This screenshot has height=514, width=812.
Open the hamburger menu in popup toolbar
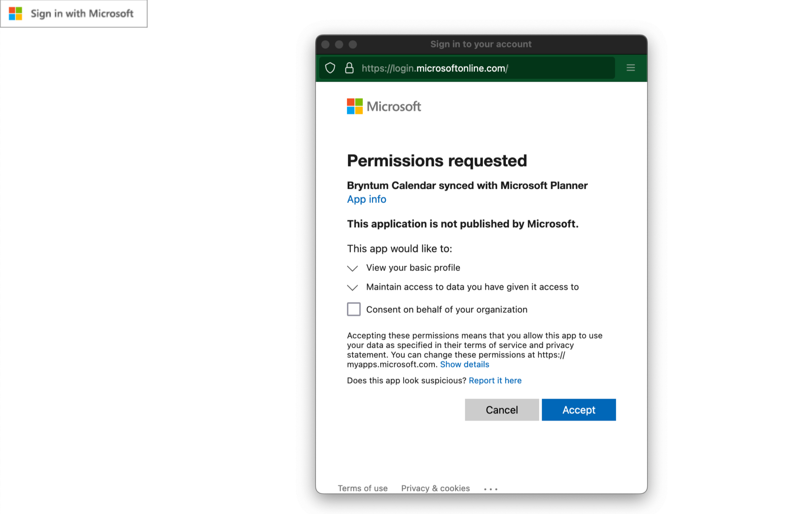tap(630, 68)
